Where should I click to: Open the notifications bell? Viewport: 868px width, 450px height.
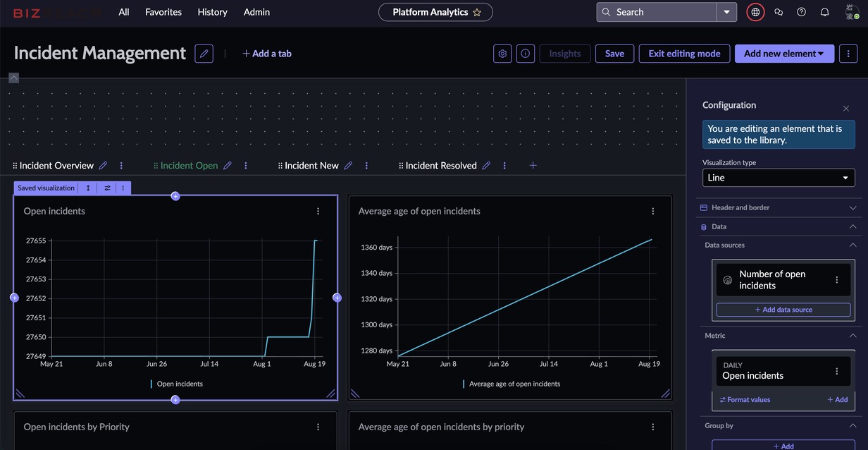(824, 12)
